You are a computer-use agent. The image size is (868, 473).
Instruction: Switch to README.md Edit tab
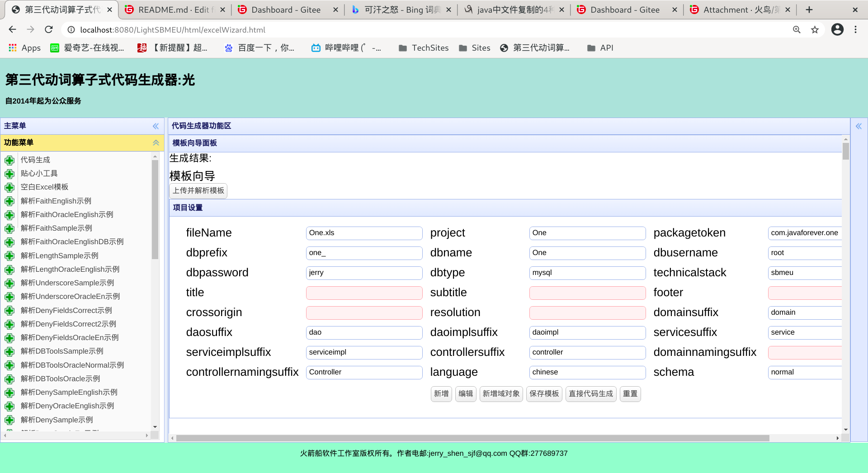[x=175, y=9]
